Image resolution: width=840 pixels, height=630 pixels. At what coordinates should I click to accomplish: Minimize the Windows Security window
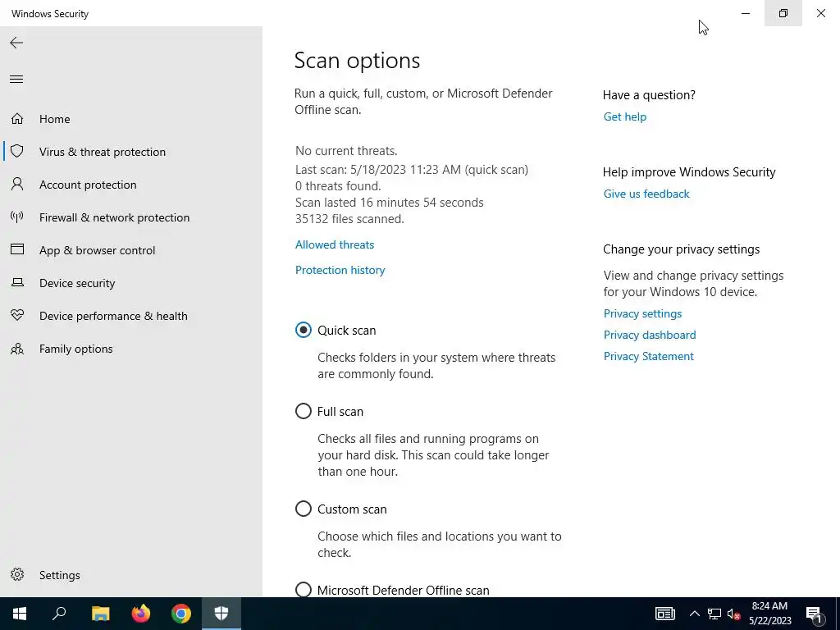click(746, 13)
